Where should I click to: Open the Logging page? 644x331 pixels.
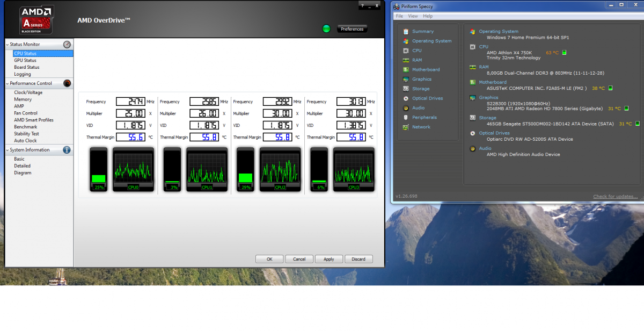[x=23, y=74]
